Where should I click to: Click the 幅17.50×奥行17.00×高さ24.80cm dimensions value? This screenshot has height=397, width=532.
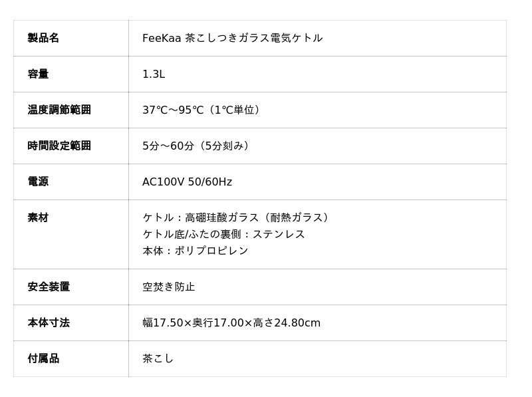[x=231, y=323]
